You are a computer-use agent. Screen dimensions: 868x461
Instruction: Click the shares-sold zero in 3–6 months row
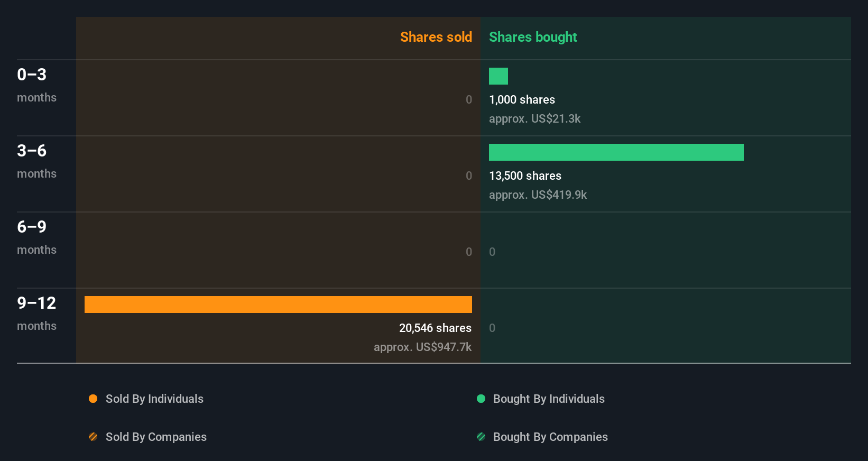click(x=469, y=176)
